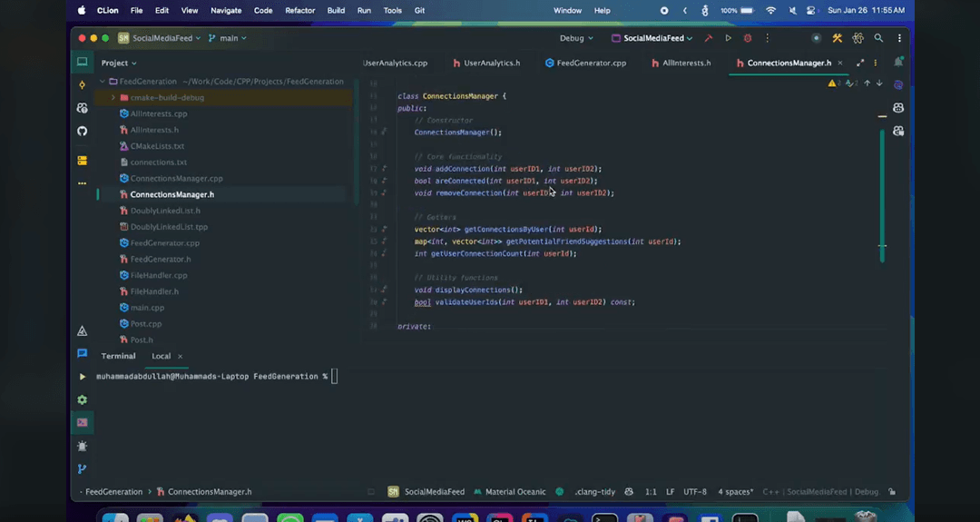Open the Git menu

pos(419,11)
